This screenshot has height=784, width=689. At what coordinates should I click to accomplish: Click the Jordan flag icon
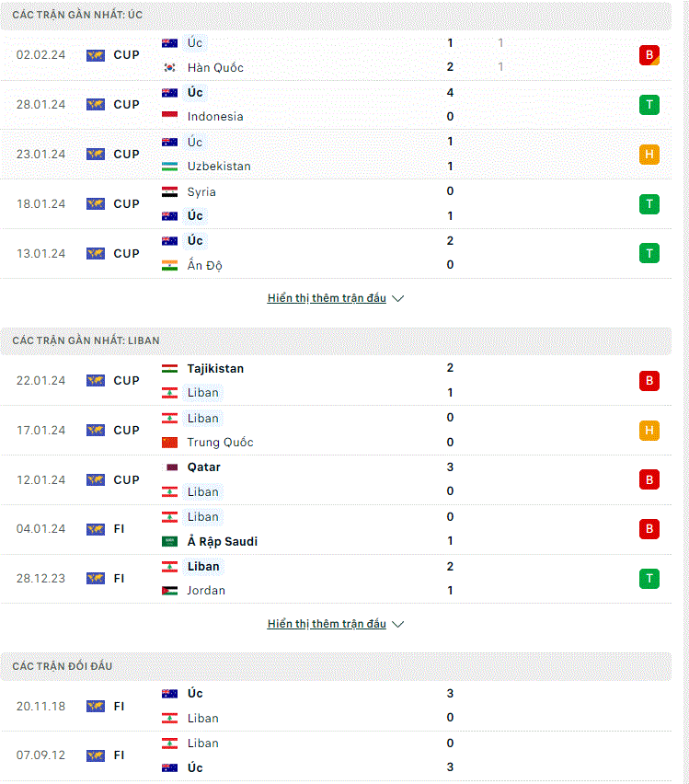(169, 591)
